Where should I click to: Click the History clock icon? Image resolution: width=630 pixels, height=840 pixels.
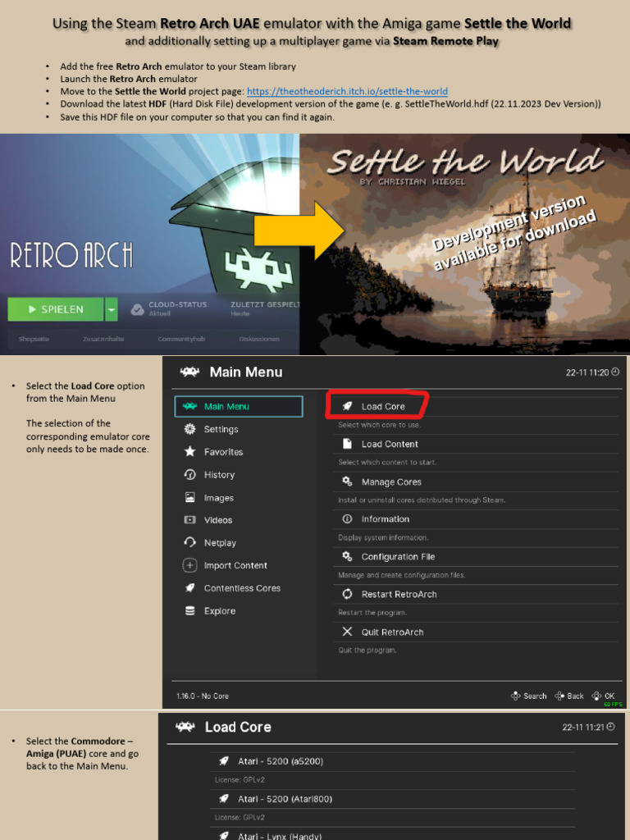coord(189,475)
